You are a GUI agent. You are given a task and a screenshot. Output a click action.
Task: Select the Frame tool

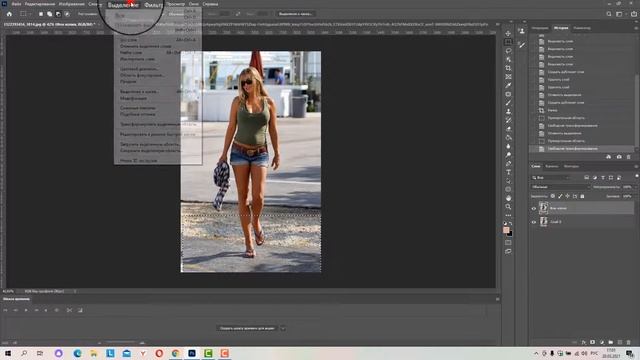coord(508,77)
